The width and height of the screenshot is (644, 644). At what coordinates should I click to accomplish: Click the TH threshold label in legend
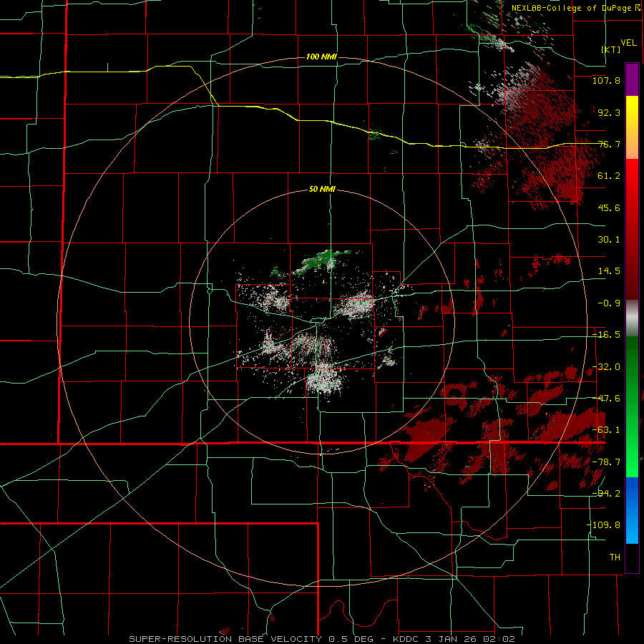coord(615,557)
